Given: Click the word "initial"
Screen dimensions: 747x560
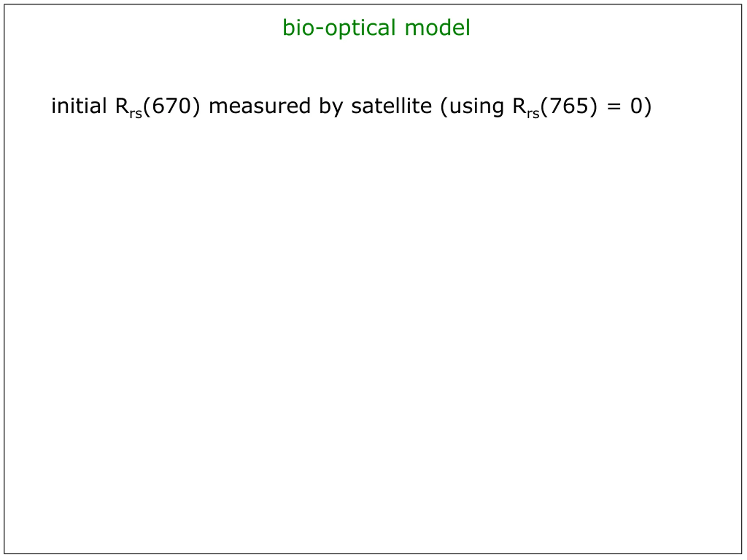Looking at the screenshot, I should click(x=79, y=106).
